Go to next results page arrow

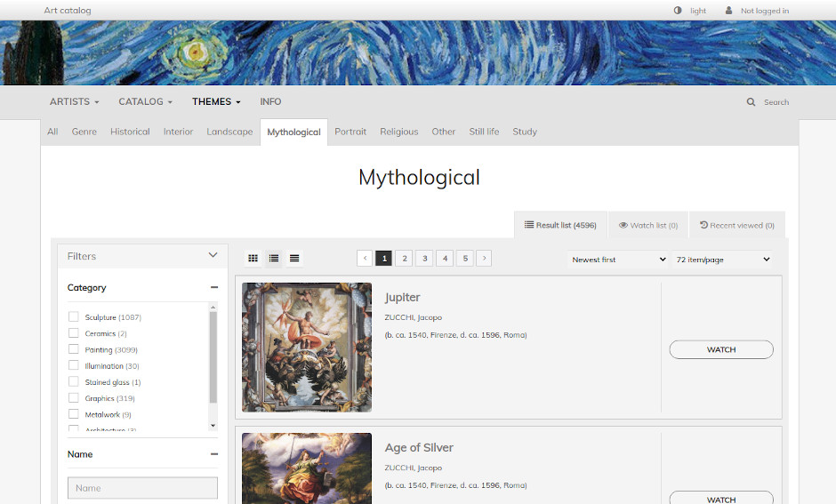tap(484, 259)
